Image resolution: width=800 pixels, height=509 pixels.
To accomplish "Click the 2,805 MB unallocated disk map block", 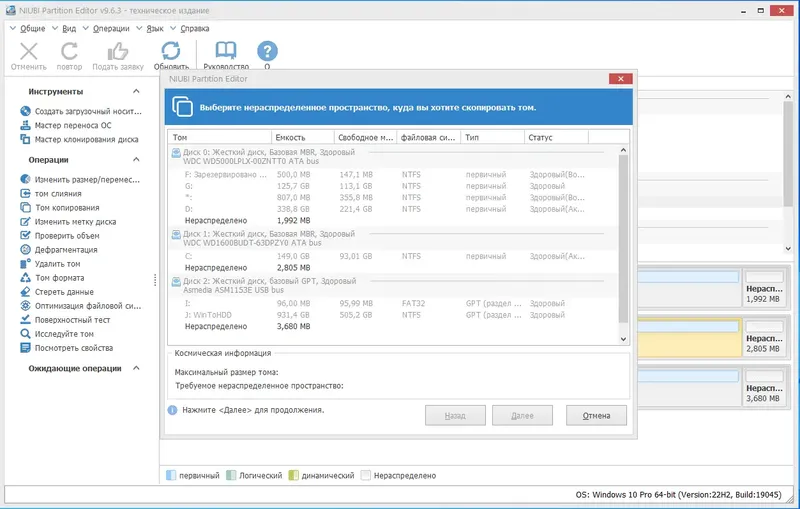I will (764, 337).
